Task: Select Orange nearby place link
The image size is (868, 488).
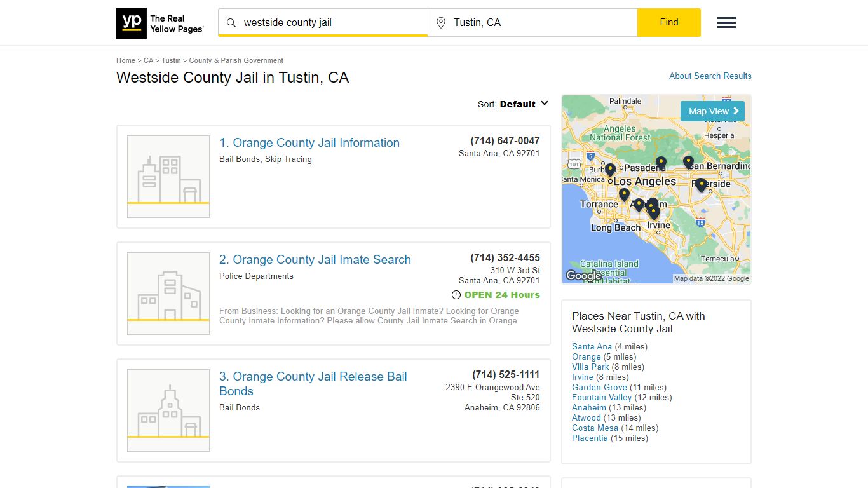Action: [x=586, y=356]
